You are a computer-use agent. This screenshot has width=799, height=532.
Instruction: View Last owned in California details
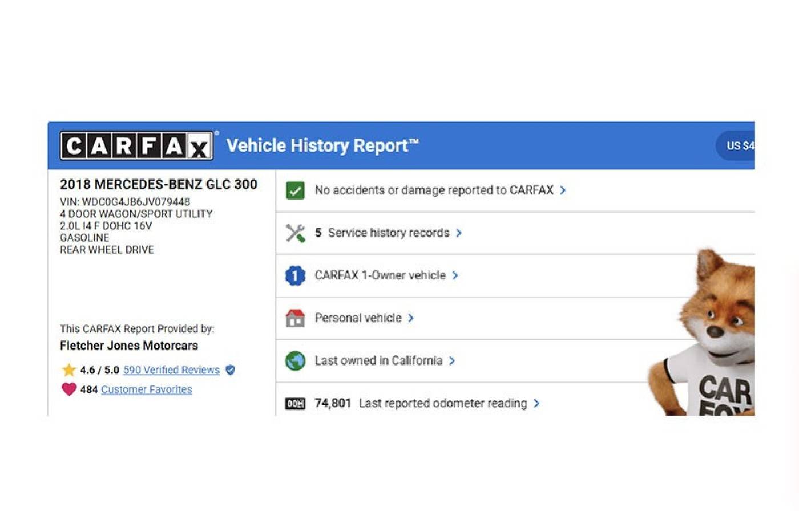pyautogui.click(x=378, y=361)
